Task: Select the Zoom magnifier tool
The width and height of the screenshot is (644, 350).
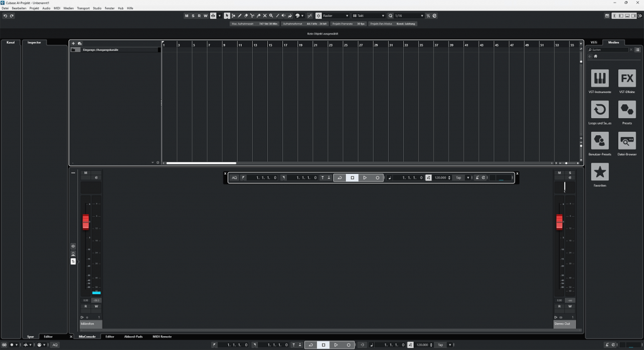Action: [271, 16]
